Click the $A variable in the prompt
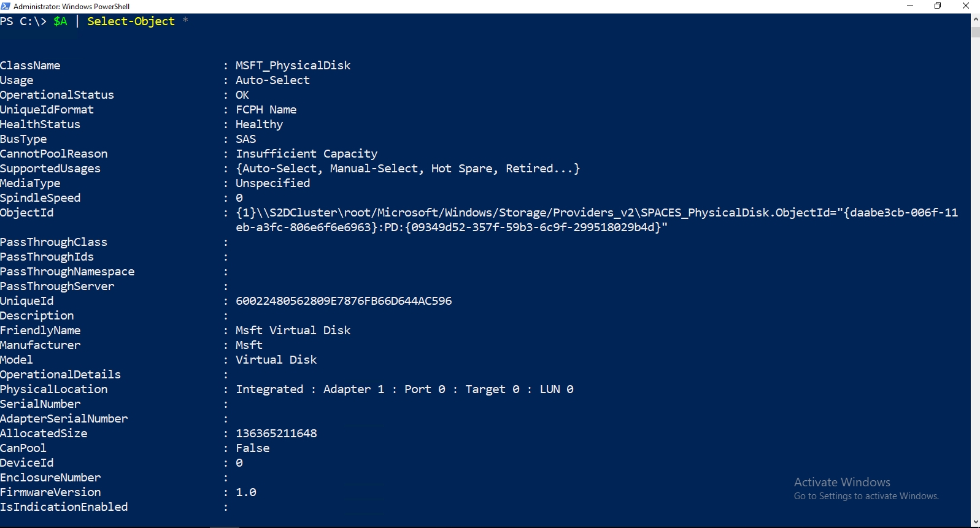Viewport: 980px width, 528px height. tap(60, 21)
